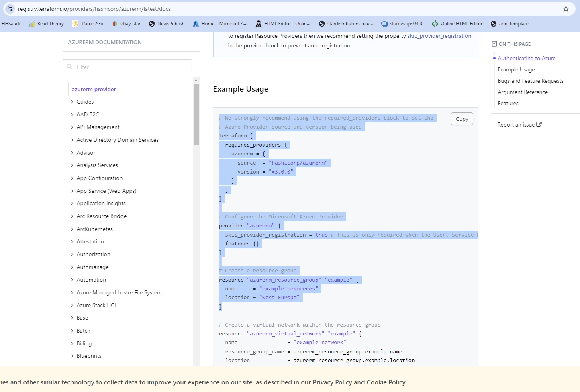Click the external link icon beside Report an issue
The width and height of the screenshot is (580, 392).
click(539, 124)
